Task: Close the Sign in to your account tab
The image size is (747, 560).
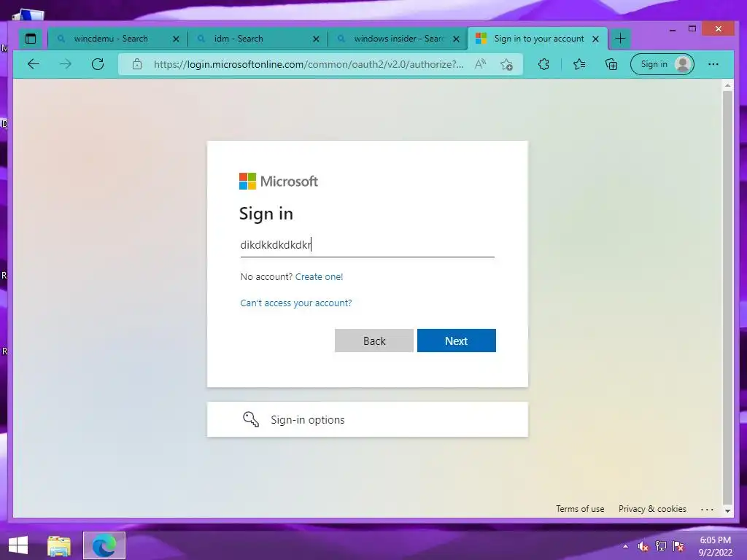Action: (595, 39)
